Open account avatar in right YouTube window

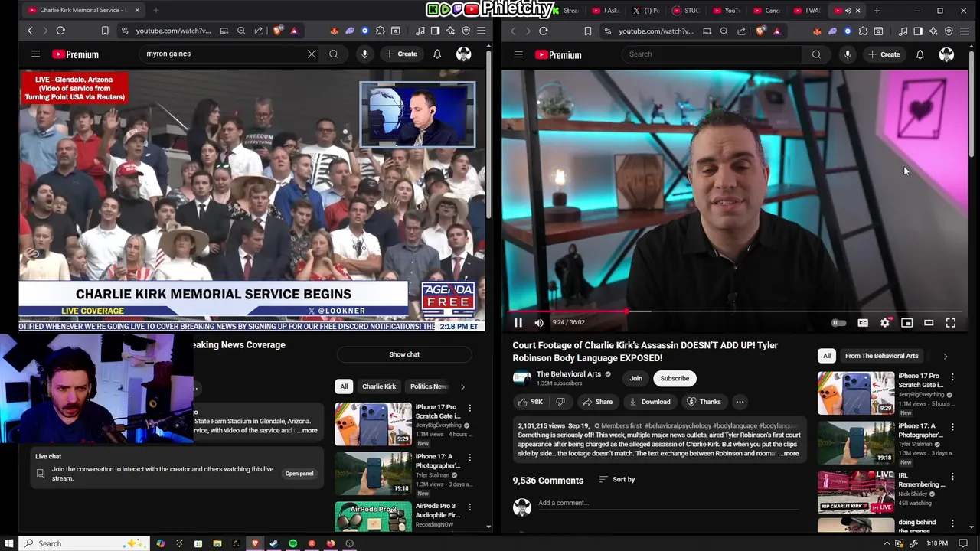pos(947,54)
